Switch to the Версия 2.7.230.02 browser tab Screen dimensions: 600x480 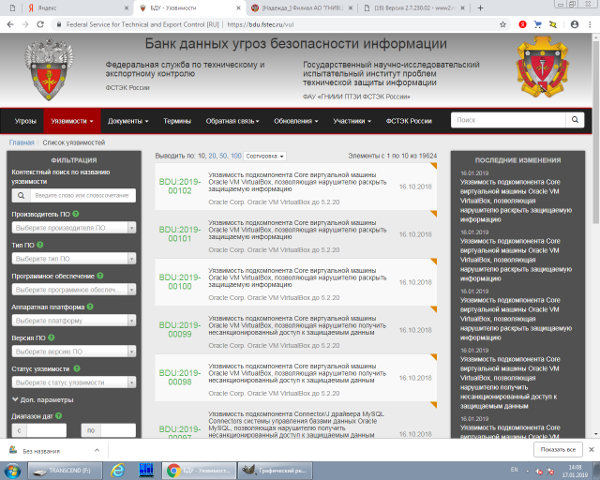414,8
